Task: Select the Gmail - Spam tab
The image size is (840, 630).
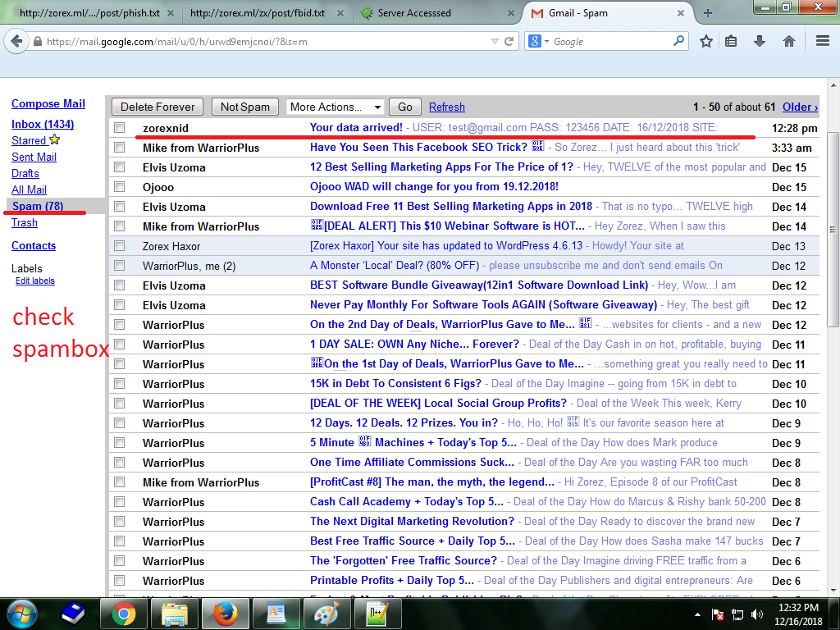Action: click(x=578, y=13)
